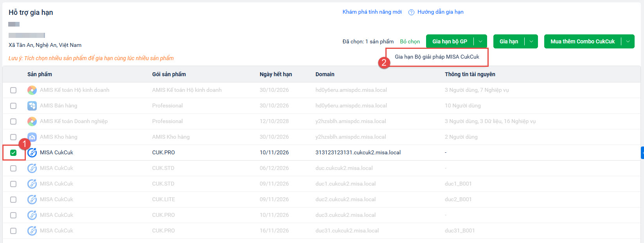This screenshot has width=644, height=243.
Task: Expand the Mua thêm Combo CukCuk dropdown arrow
Action: [x=628, y=41]
